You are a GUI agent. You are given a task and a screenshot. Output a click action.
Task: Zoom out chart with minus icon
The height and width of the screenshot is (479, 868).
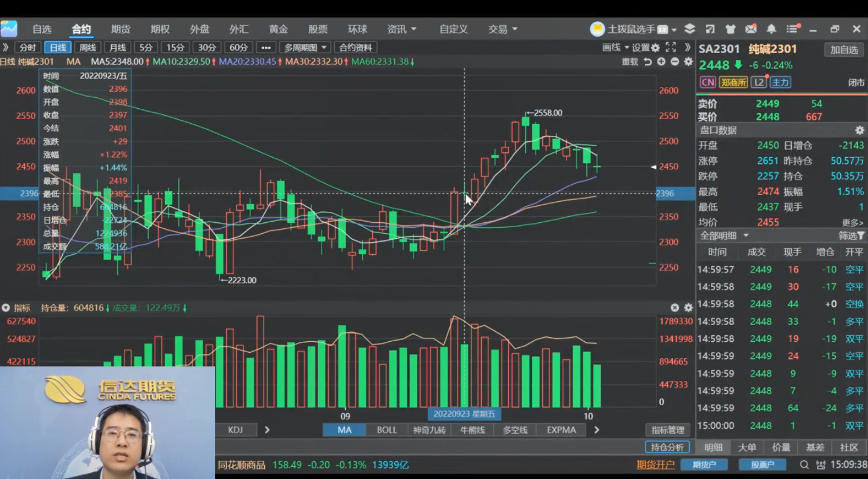tap(675, 62)
